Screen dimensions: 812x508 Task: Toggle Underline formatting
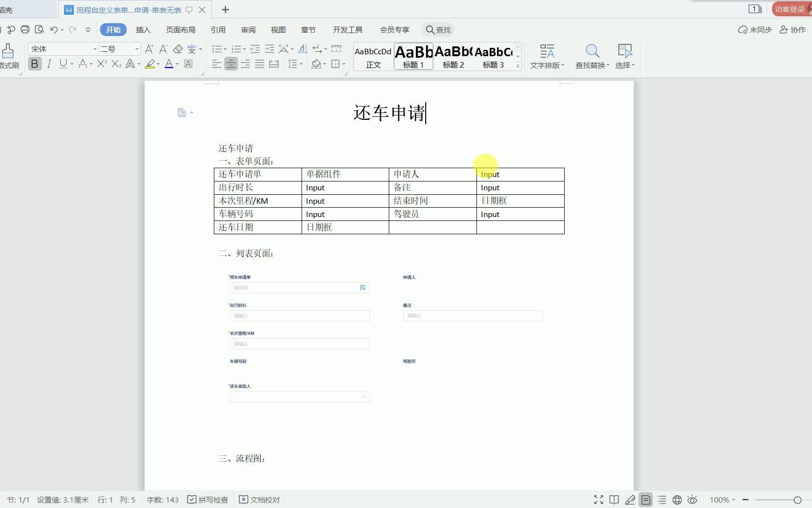[63, 64]
